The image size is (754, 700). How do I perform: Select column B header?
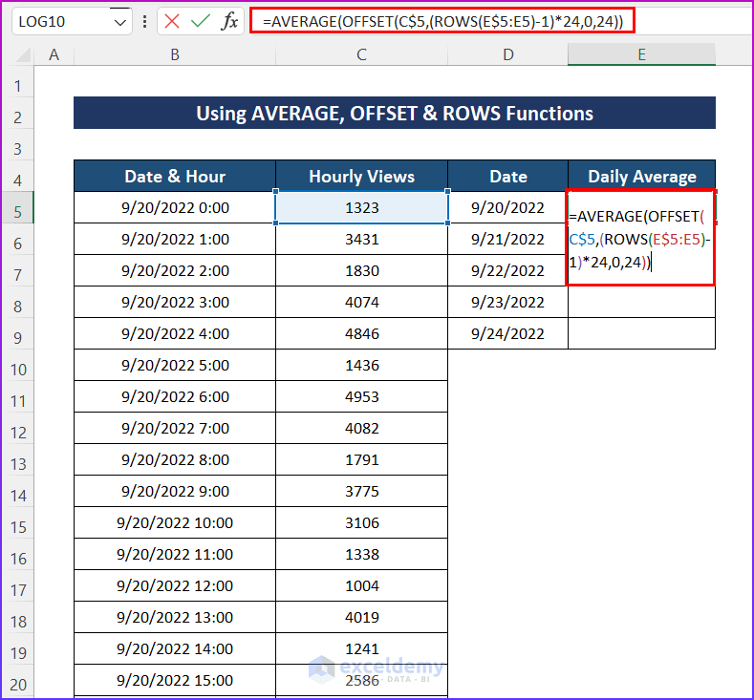[175, 54]
